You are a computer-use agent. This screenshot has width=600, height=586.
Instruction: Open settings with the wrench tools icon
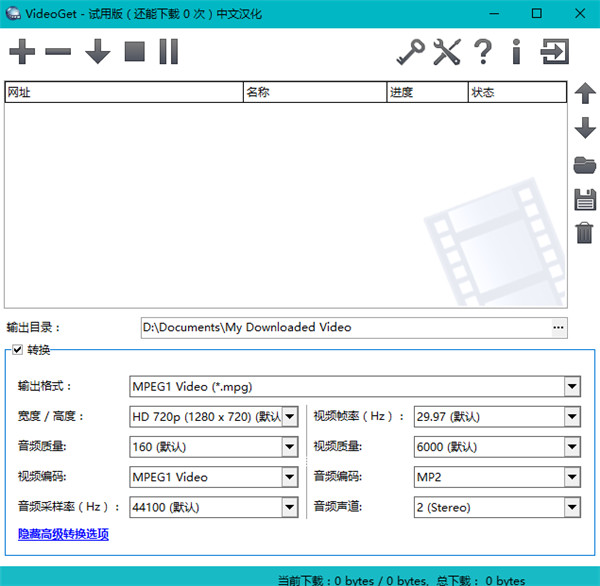point(446,52)
